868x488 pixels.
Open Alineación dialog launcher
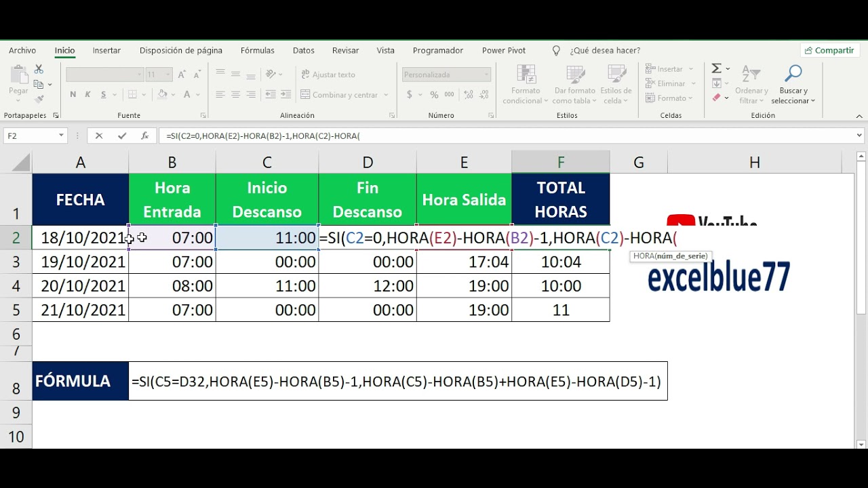[x=392, y=116]
